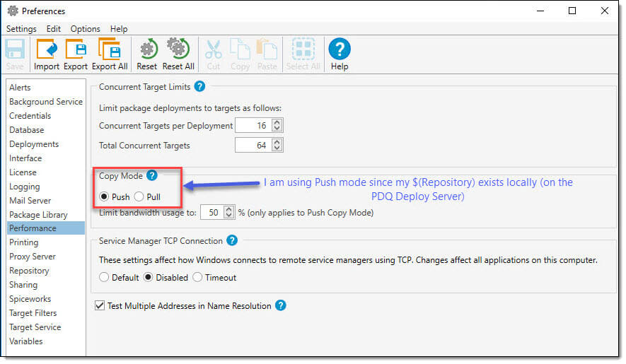Open Deployments preferences page

pyautogui.click(x=46, y=144)
